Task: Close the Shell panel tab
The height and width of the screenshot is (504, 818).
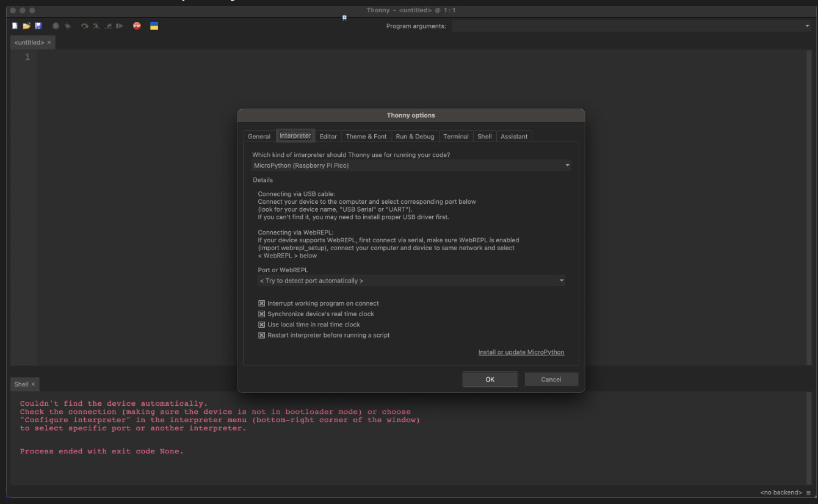Action: click(x=33, y=384)
